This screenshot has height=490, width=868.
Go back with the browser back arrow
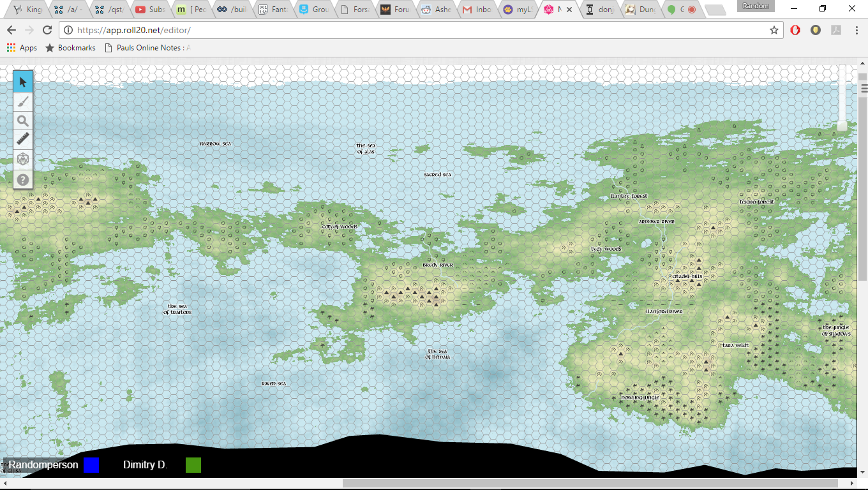(11, 30)
